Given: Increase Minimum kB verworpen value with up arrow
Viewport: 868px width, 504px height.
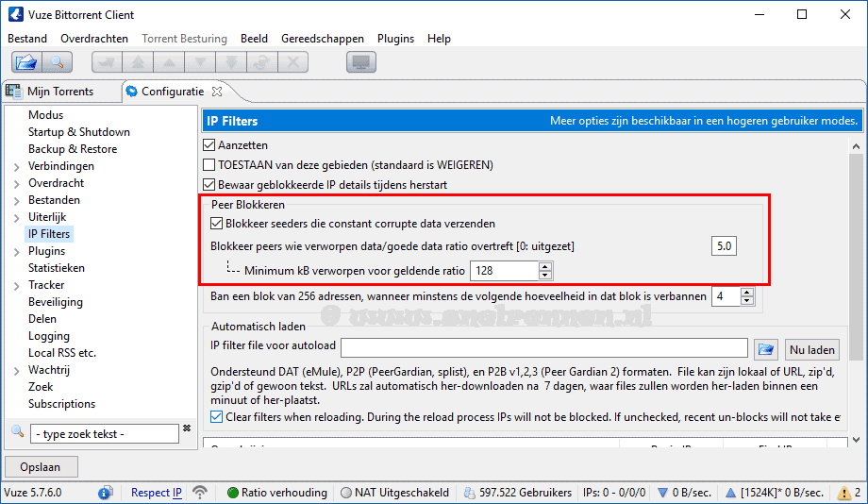Looking at the screenshot, I should (544, 266).
